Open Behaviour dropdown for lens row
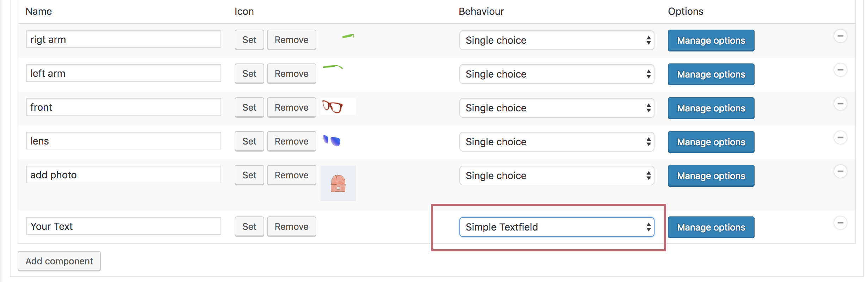This screenshot has height=282, width=868. tap(557, 142)
